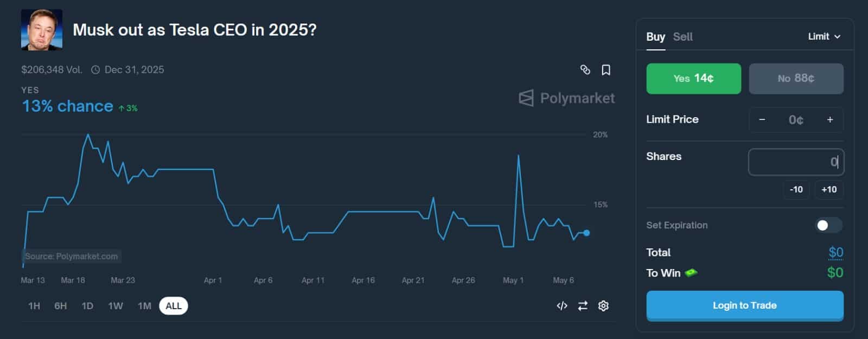Viewport: 868px width, 339px height.
Task: Select the Buy tab
Action: 655,37
